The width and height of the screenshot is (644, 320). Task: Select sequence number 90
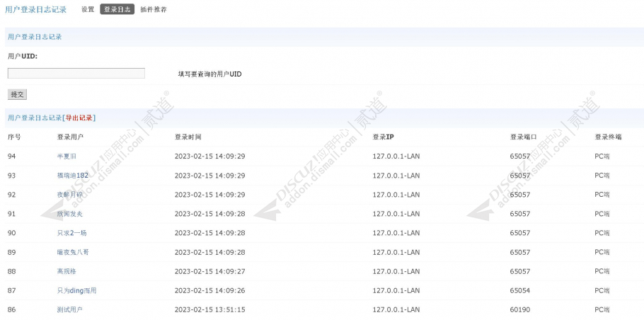point(12,233)
